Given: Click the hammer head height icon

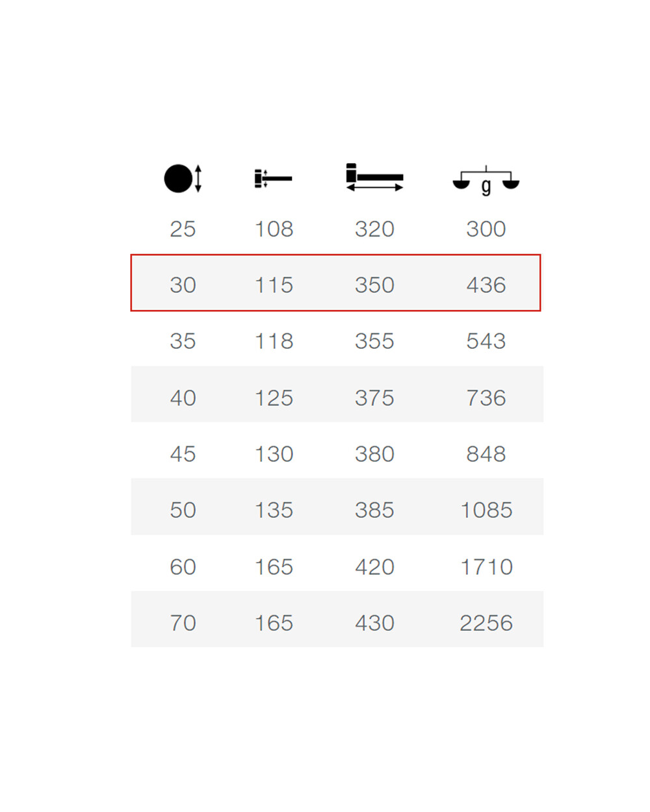Looking at the screenshot, I should (x=273, y=179).
